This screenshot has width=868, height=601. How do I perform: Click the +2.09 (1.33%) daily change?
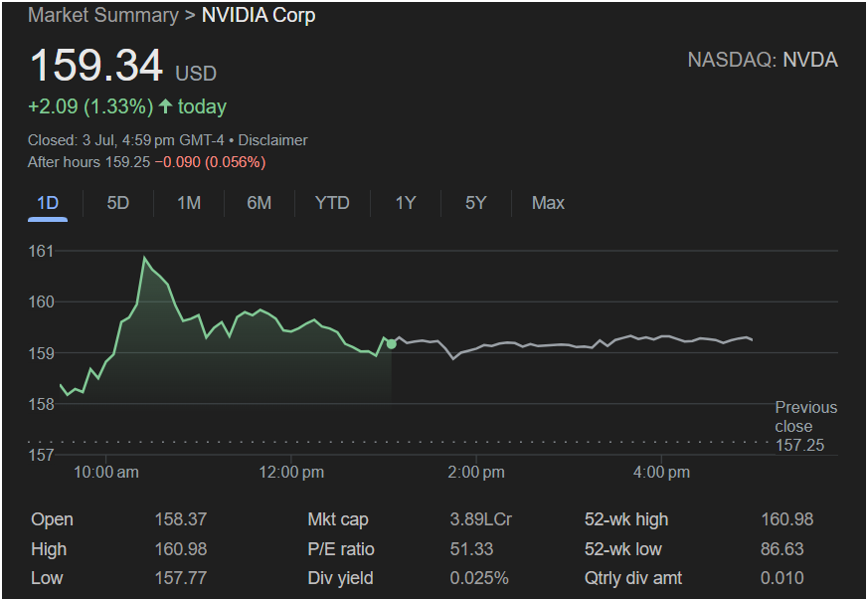(x=90, y=106)
